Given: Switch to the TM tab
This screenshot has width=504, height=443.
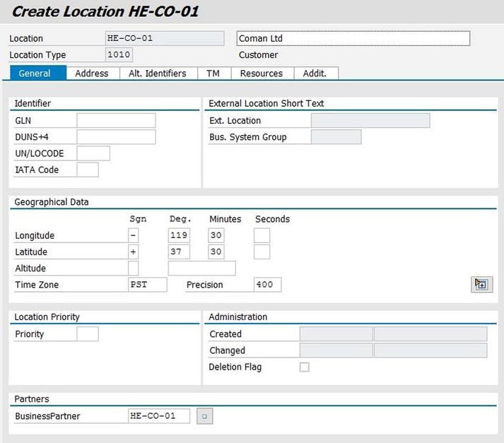Looking at the screenshot, I should click(213, 73).
